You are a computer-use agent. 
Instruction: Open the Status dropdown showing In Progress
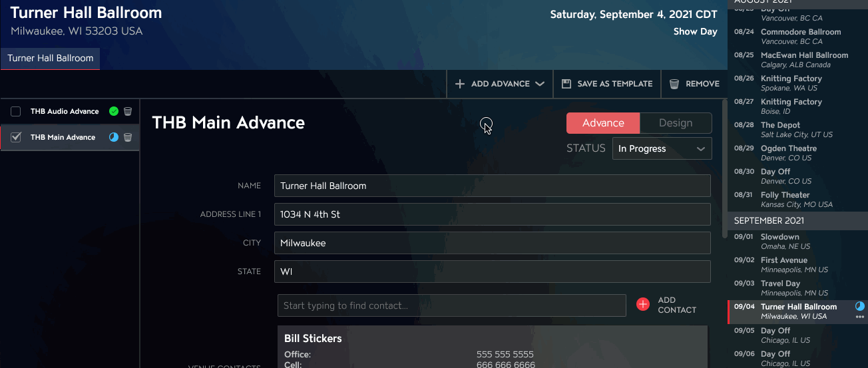point(662,148)
